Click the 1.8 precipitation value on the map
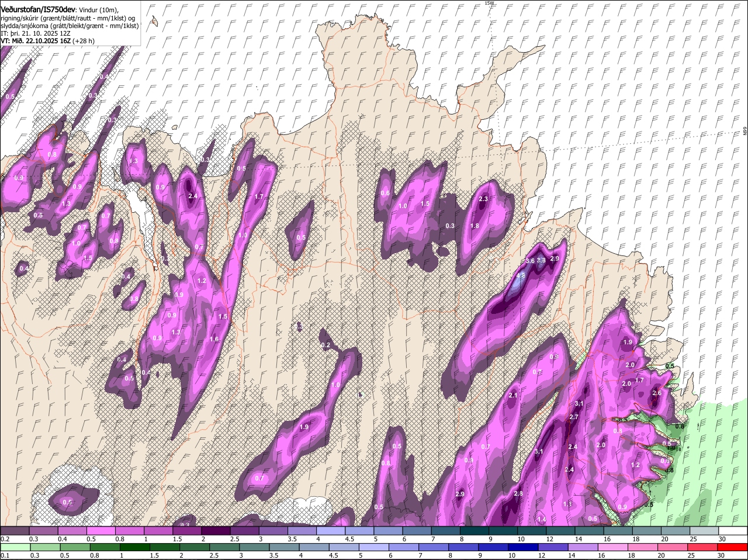 coord(475,226)
